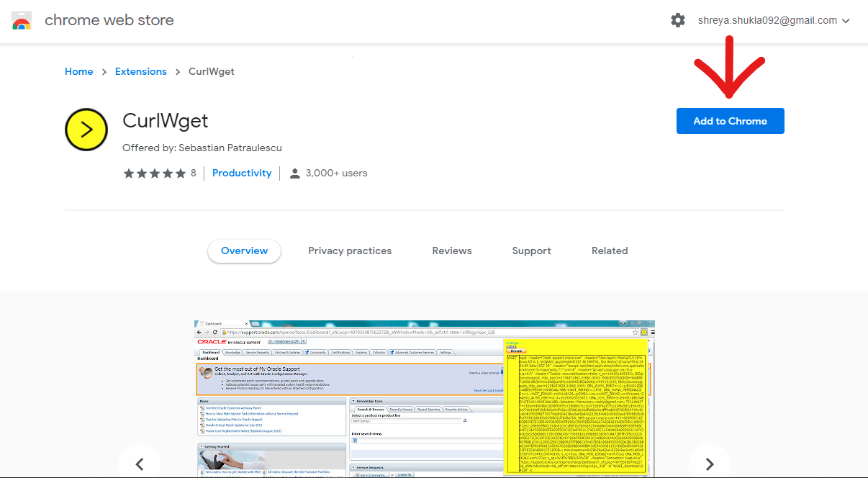Open the Related tab
This screenshot has height=478, width=868.
610,251
